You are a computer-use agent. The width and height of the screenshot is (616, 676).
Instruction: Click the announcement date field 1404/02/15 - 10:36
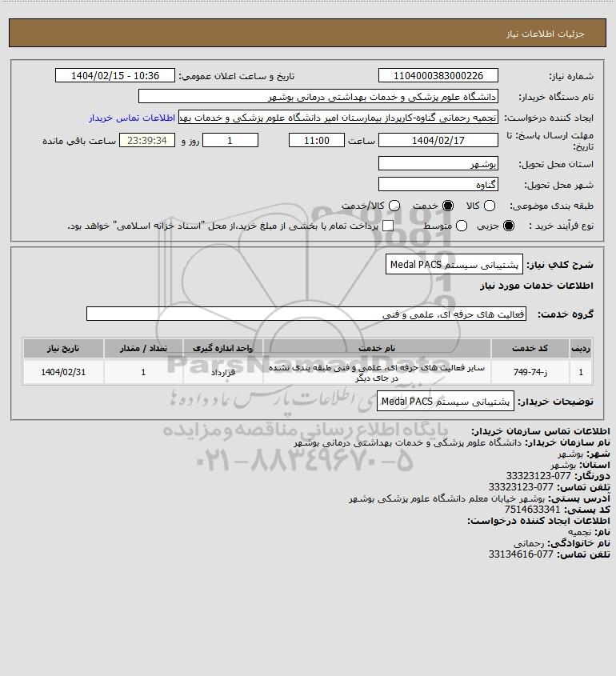click(x=115, y=75)
